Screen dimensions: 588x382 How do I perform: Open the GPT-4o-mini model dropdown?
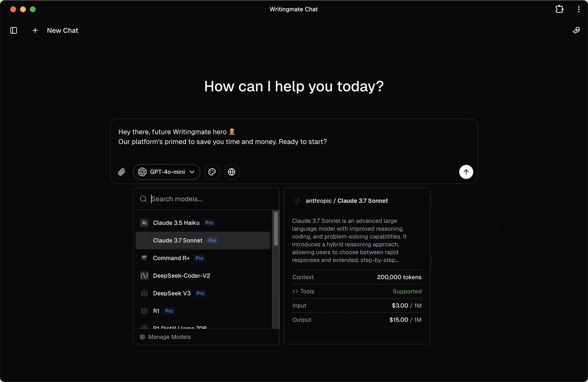pos(166,172)
